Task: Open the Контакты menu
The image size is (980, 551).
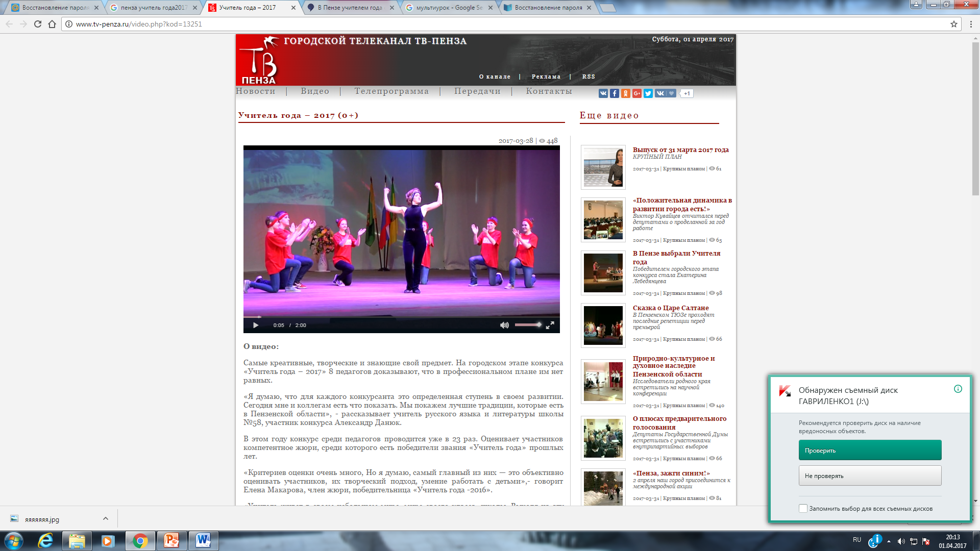Action: pyautogui.click(x=549, y=91)
